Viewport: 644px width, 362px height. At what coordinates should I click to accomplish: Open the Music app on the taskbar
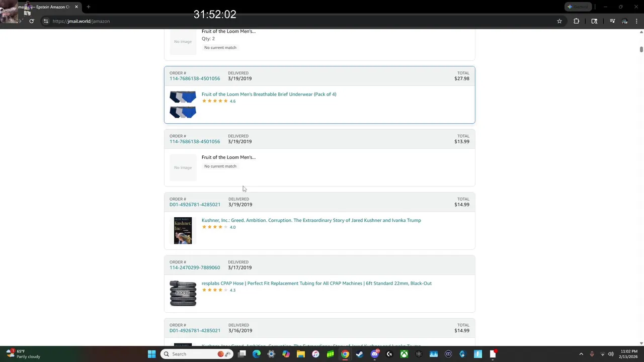tap(315, 354)
